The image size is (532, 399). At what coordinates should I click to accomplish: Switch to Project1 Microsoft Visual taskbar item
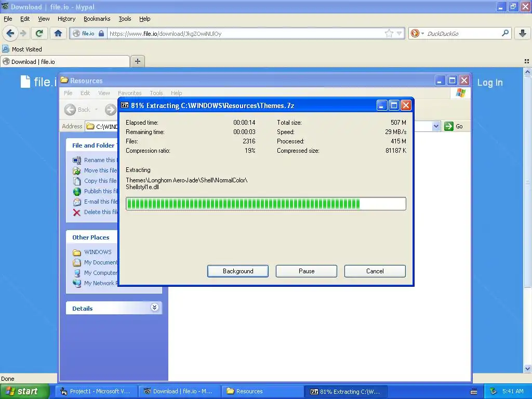(x=96, y=391)
